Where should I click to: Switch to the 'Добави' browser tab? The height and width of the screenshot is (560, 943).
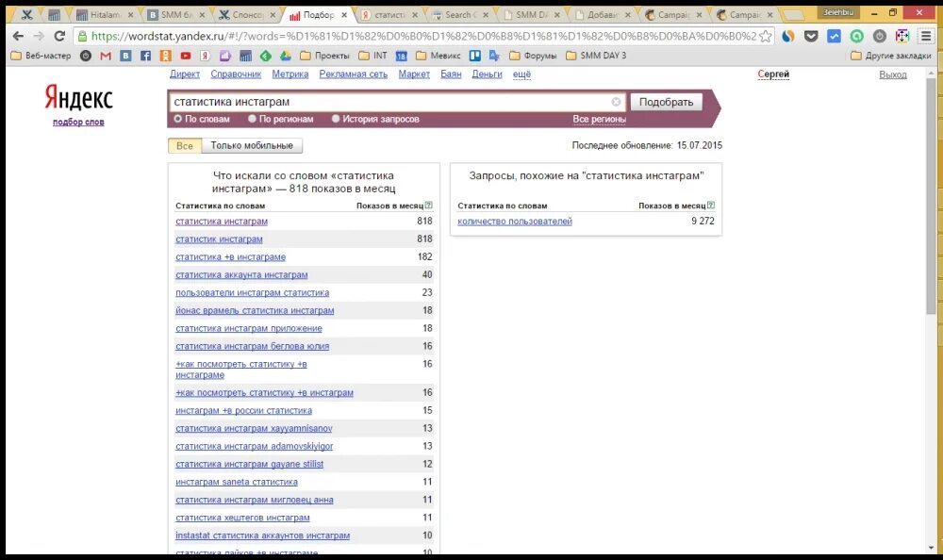[602, 15]
